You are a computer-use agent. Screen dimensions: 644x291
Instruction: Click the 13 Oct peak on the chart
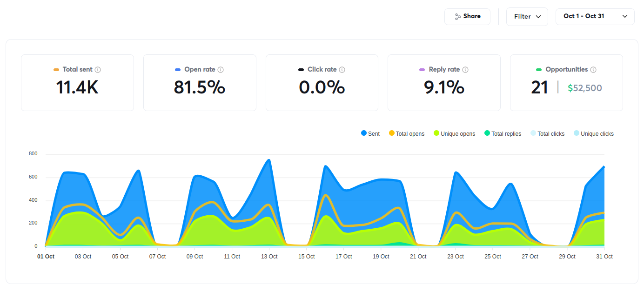pyautogui.click(x=269, y=160)
